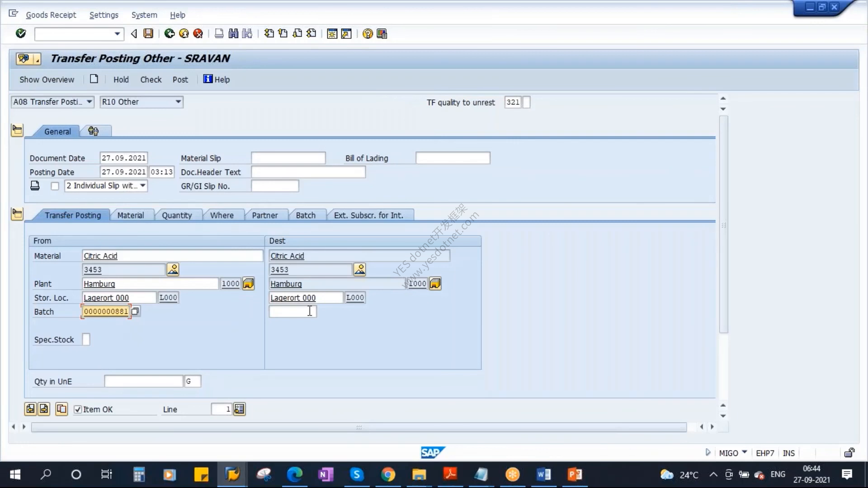Click the Save floppy disk icon
868x488 pixels.
click(x=148, y=33)
